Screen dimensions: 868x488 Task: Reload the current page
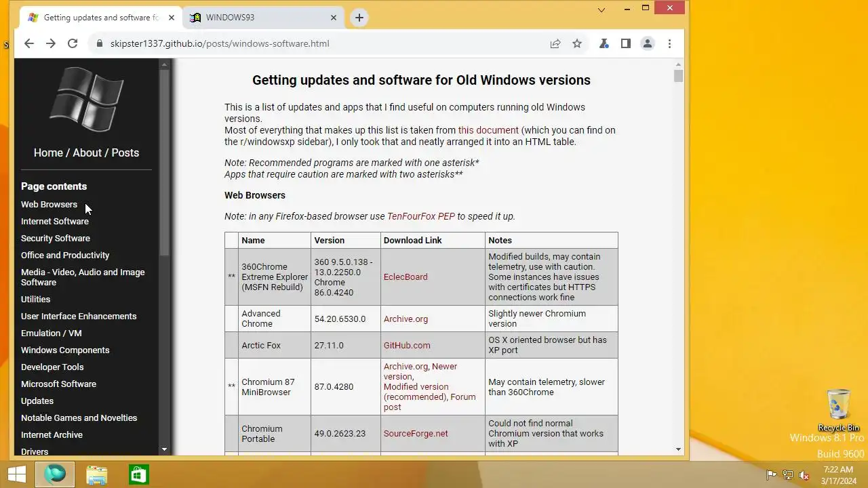pyautogui.click(x=73, y=43)
